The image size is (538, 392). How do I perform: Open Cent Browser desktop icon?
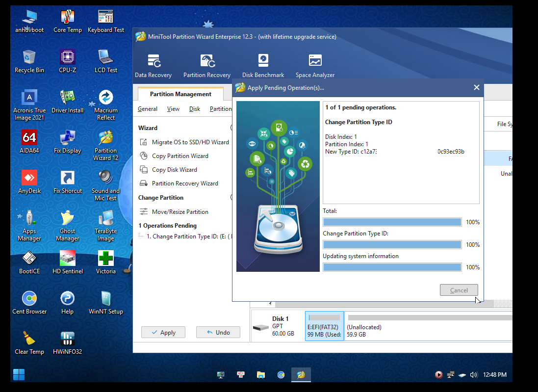point(29,303)
